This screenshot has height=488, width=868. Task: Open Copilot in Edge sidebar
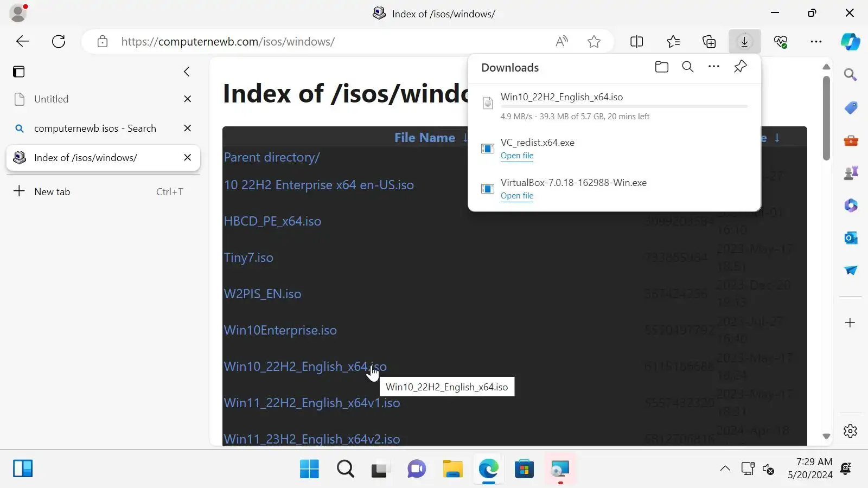pos(850,42)
